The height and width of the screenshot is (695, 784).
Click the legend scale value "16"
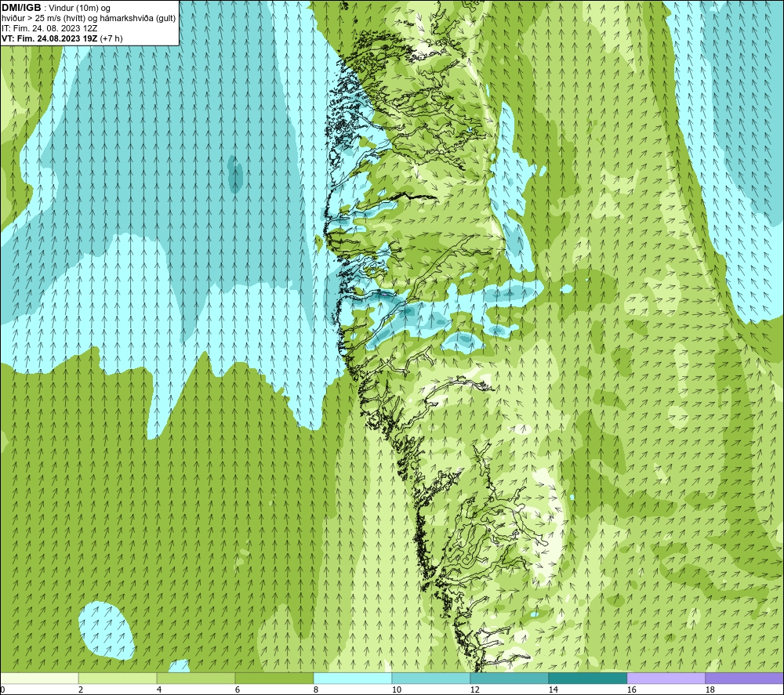point(631,690)
